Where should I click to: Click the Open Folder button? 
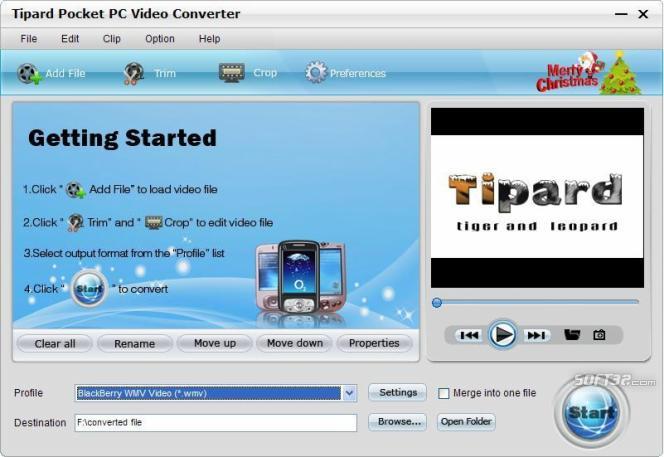pyautogui.click(x=466, y=422)
